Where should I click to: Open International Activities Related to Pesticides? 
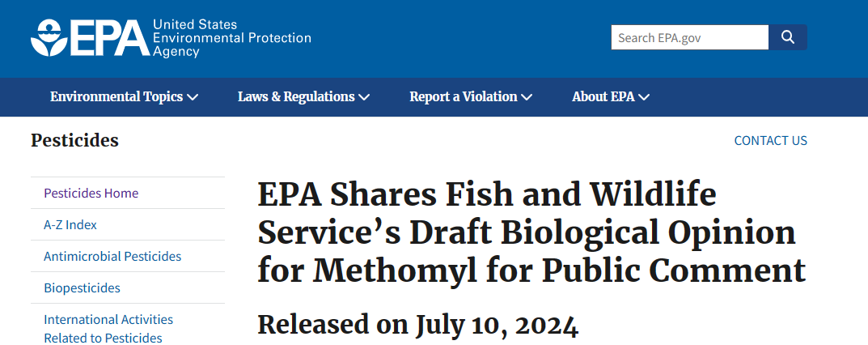point(108,329)
